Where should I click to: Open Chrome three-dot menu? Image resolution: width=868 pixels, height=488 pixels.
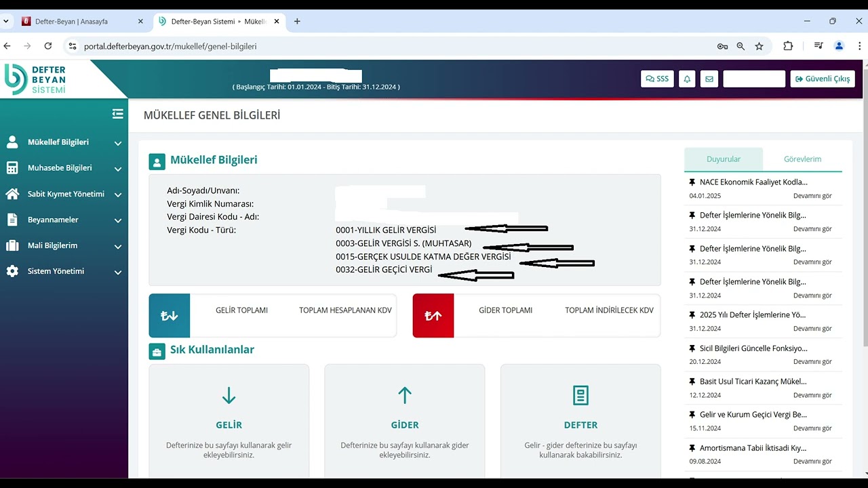(859, 46)
